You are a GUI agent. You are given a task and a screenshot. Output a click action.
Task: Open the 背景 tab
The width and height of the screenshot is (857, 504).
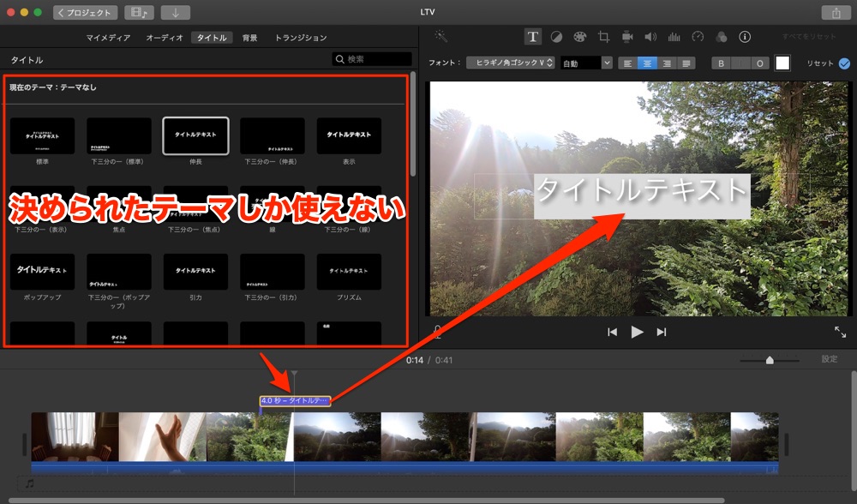[249, 38]
